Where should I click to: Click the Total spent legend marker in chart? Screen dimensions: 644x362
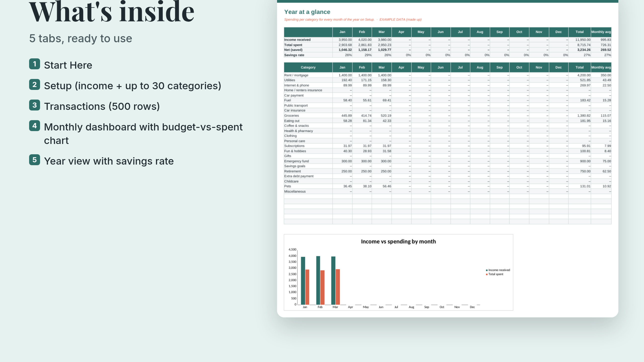[487, 275]
